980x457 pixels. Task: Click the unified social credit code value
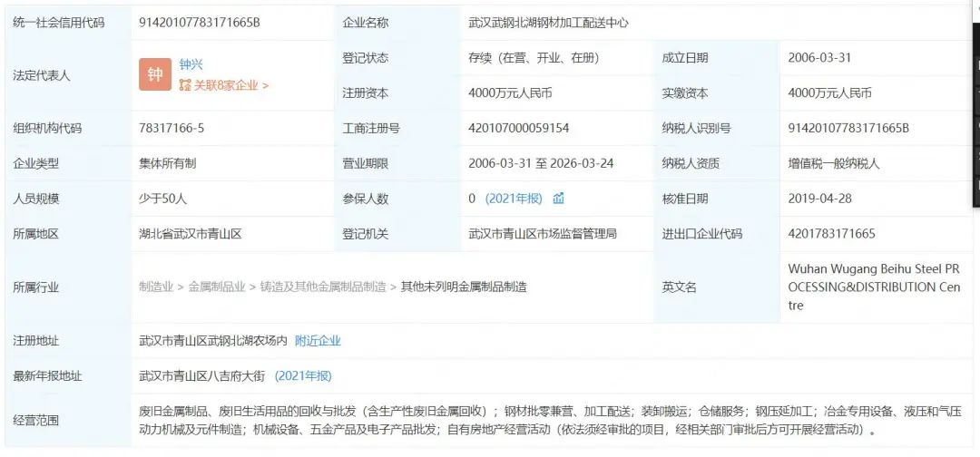click(x=200, y=23)
